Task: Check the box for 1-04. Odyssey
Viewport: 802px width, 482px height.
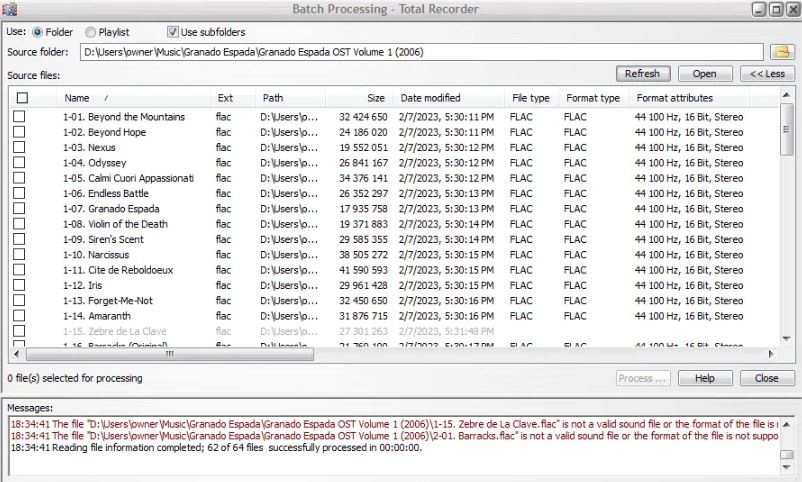Action: (19, 163)
